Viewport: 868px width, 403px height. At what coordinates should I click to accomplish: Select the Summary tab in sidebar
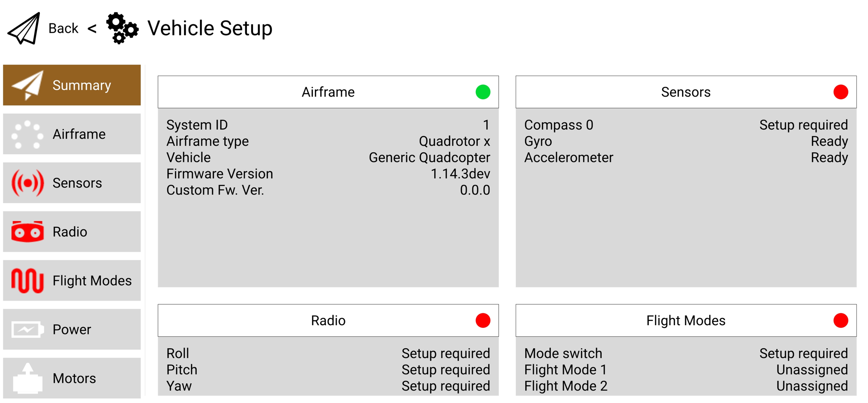72,85
